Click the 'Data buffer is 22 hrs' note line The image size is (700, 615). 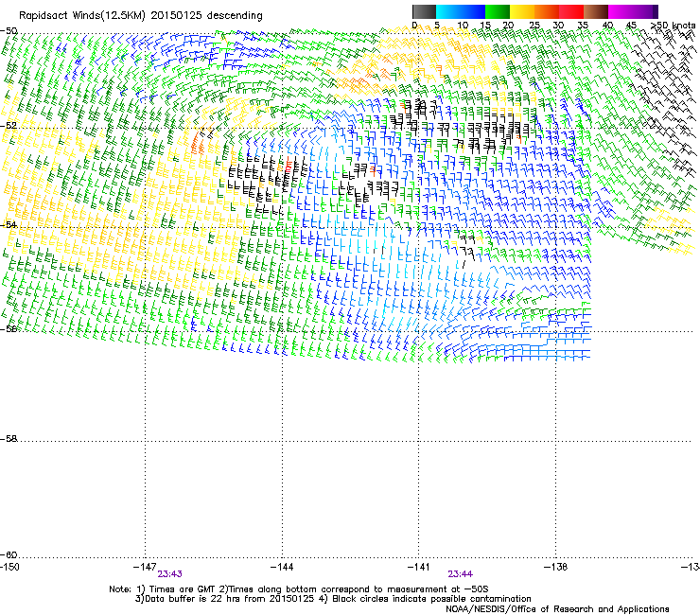pos(333,599)
